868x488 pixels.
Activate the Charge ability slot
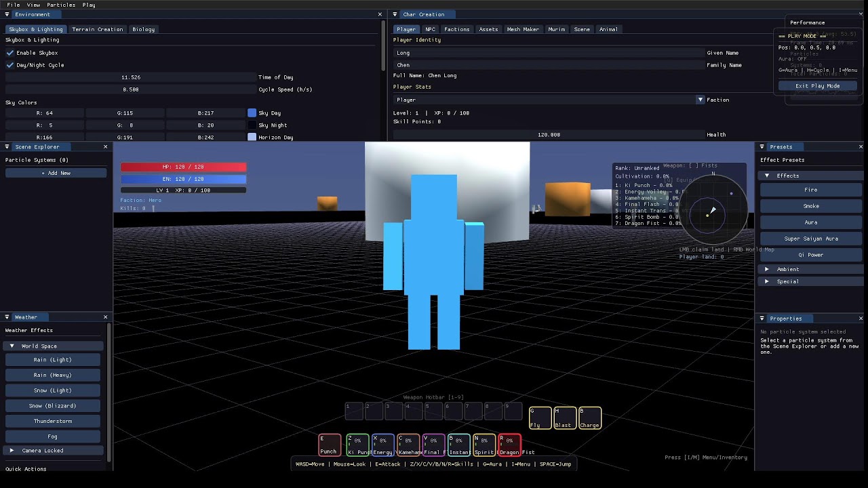pyautogui.click(x=590, y=418)
